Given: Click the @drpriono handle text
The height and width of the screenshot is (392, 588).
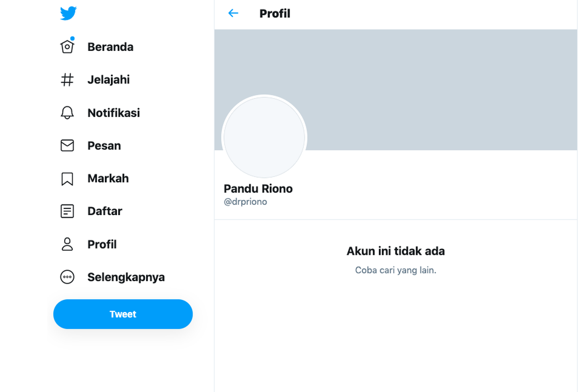Looking at the screenshot, I should pyautogui.click(x=245, y=202).
